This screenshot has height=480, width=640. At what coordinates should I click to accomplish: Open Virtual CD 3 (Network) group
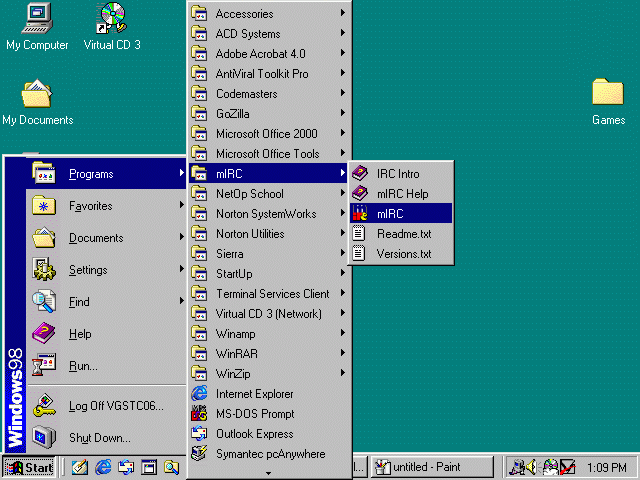click(269, 313)
